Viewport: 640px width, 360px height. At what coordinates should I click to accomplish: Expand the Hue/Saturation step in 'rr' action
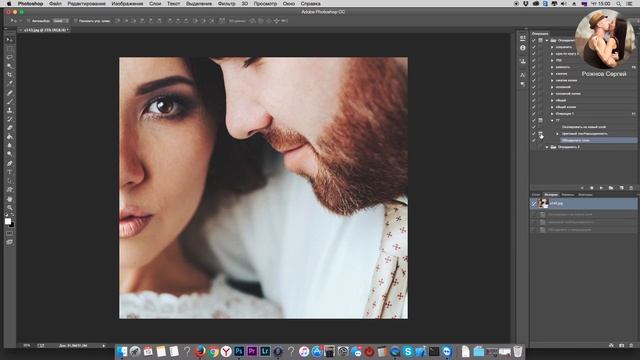[x=558, y=133]
